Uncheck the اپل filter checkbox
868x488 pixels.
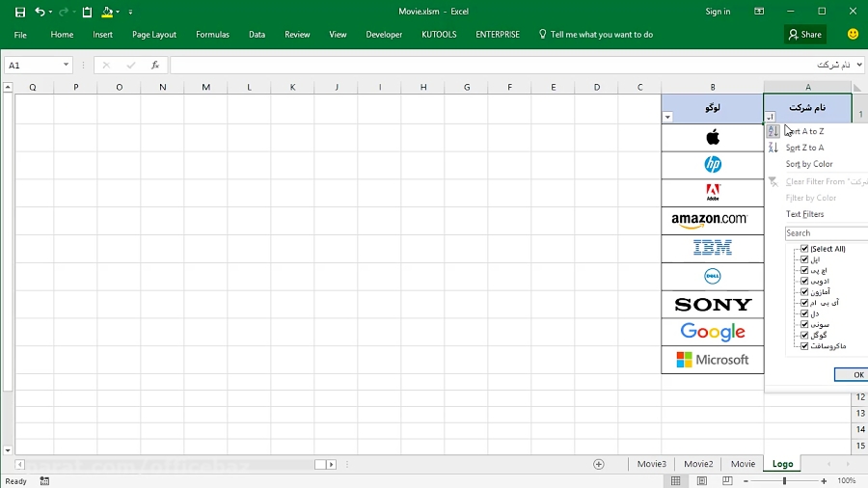804,258
